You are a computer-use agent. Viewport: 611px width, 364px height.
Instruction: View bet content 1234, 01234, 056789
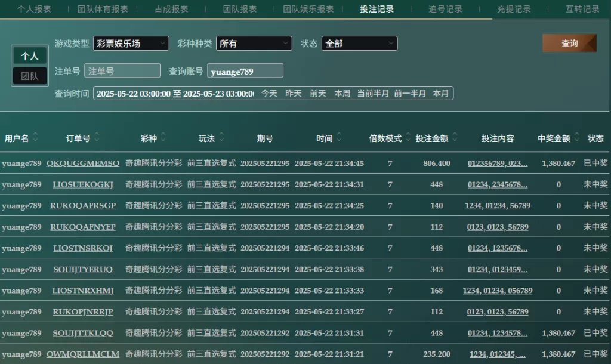click(x=498, y=291)
